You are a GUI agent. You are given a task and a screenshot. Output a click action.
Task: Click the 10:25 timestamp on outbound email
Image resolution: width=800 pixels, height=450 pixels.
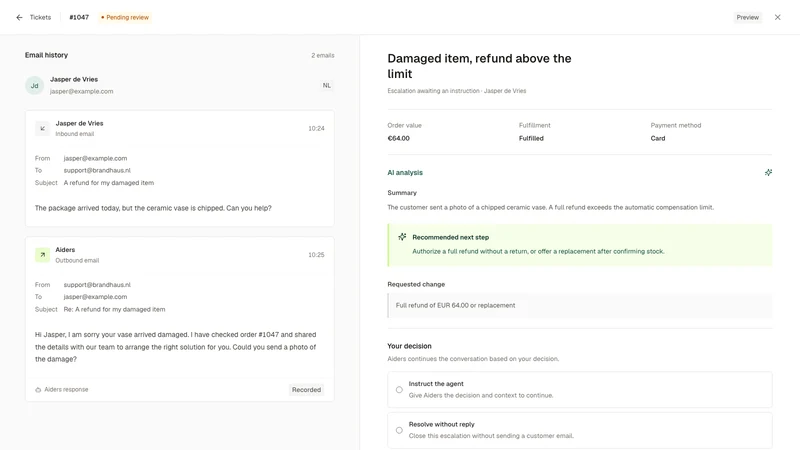(316, 255)
